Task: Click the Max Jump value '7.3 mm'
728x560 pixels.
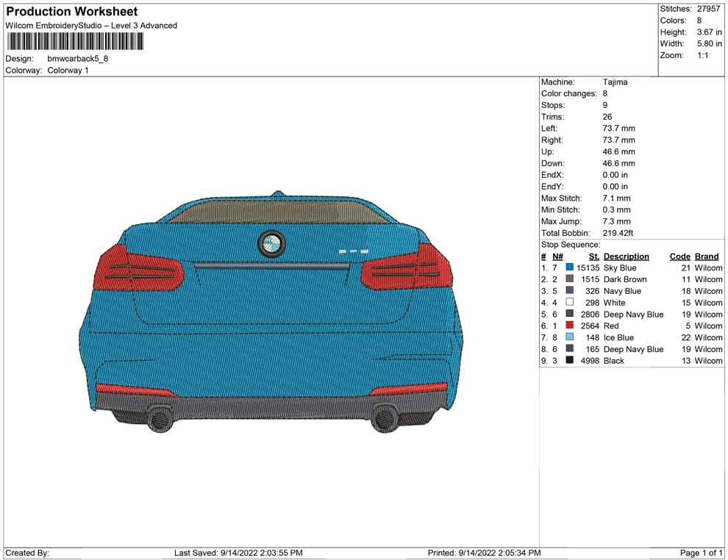Action: [x=616, y=221]
